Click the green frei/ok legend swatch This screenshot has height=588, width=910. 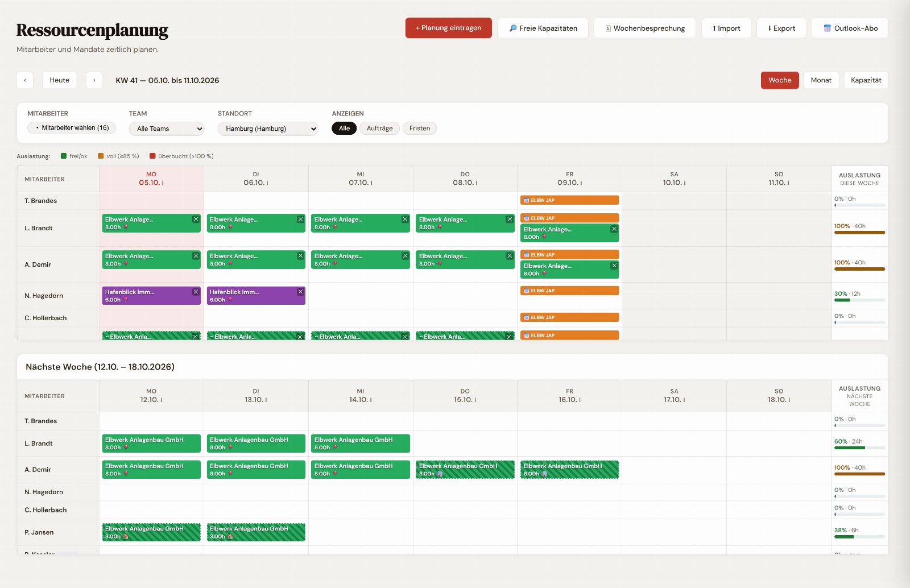point(64,156)
